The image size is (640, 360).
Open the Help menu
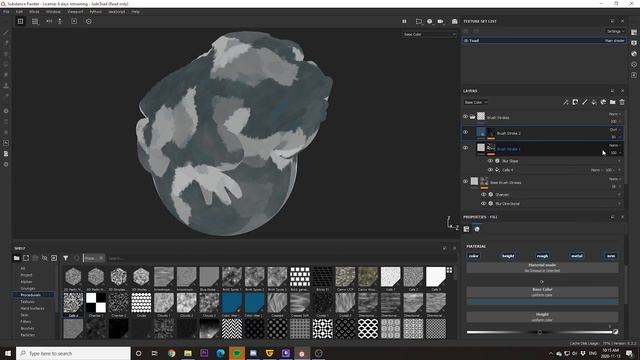point(136,12)
